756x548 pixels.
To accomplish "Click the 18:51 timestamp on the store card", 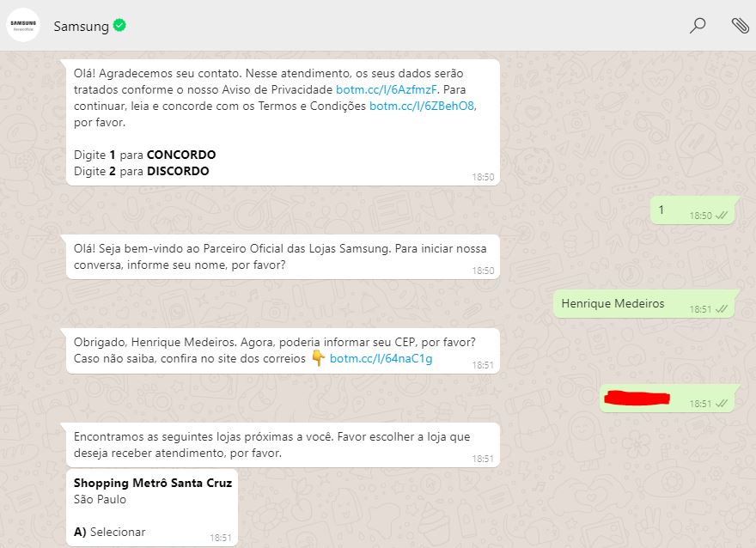I will [x=220, y=538].
